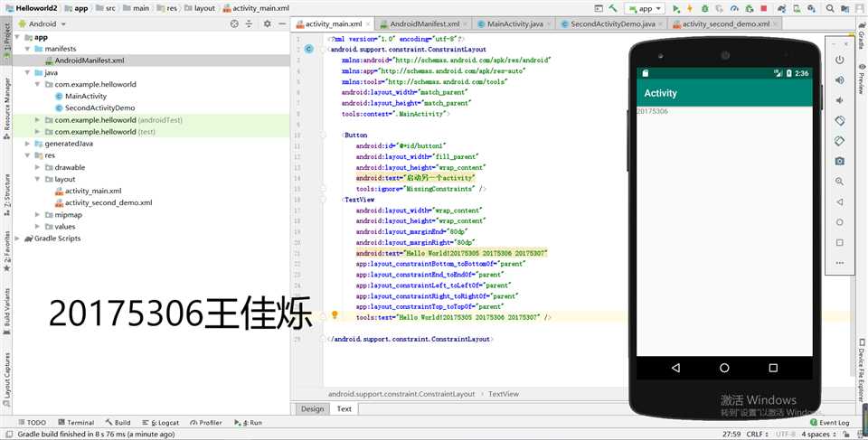Screen dimensions: 868x440
Task: Switch to the Design view tab
Action: [x=312, y=409]
